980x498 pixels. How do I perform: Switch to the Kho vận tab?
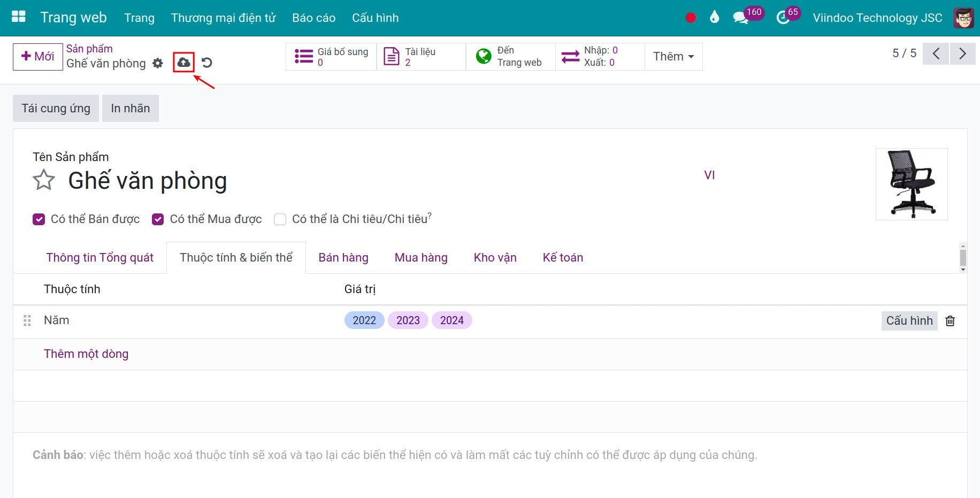[495, 258]
